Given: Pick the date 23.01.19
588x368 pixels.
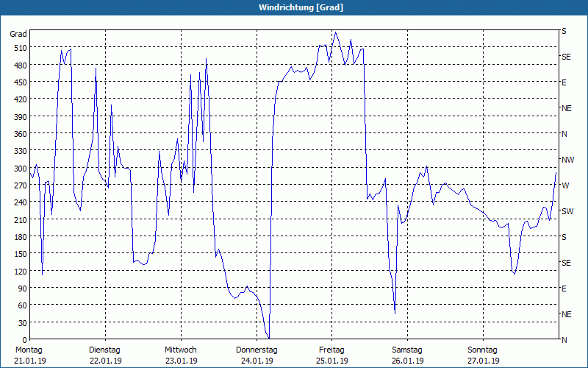Looking at the screenshot, I should (x=181, y=361).
